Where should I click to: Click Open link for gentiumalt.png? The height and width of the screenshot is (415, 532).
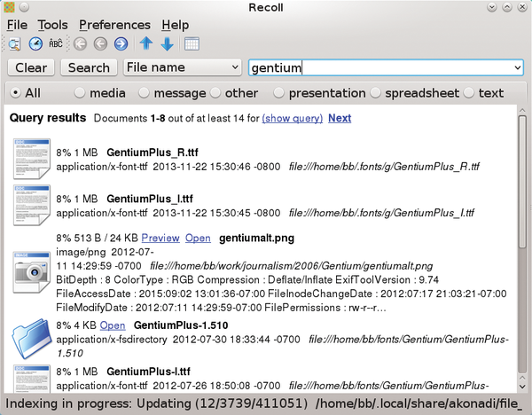click(198, 238)
